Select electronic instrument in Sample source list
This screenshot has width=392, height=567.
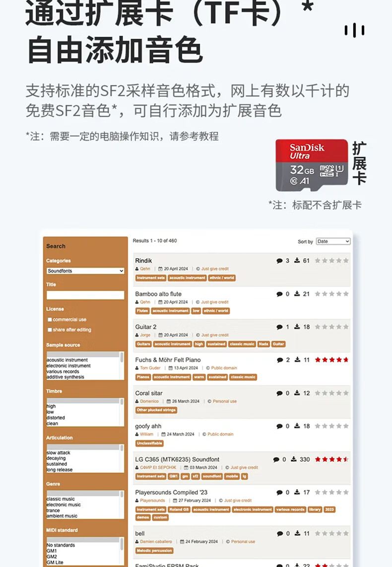click(x=68, y=366)
